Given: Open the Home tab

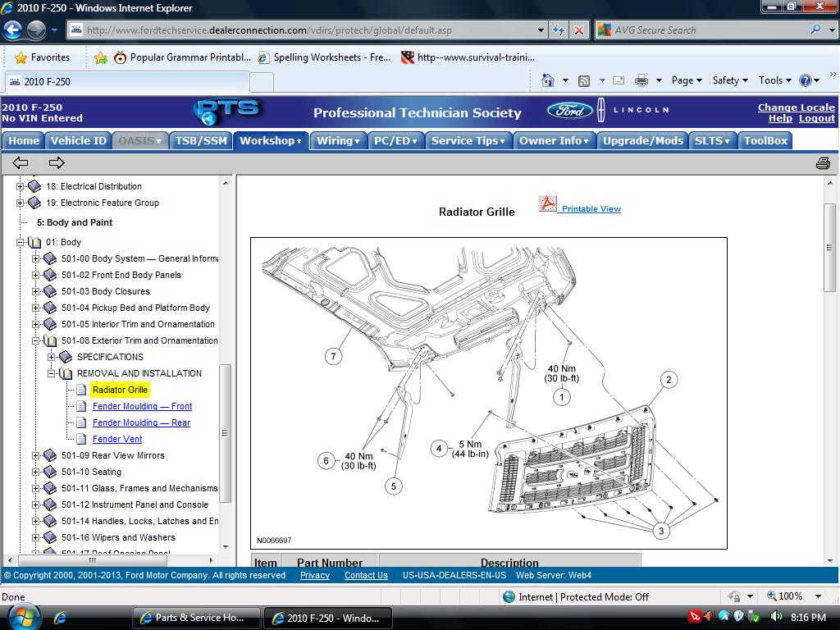Looking at the screenshot, I should coord(24,141).
